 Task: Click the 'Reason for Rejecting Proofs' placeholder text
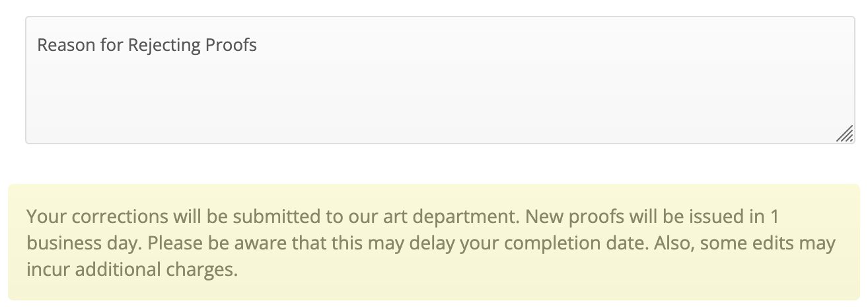[x=147, y=45]
